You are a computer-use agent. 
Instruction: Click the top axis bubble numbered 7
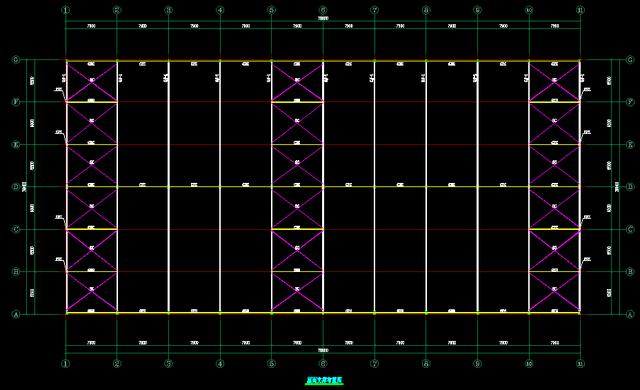[x=374, y=10]
